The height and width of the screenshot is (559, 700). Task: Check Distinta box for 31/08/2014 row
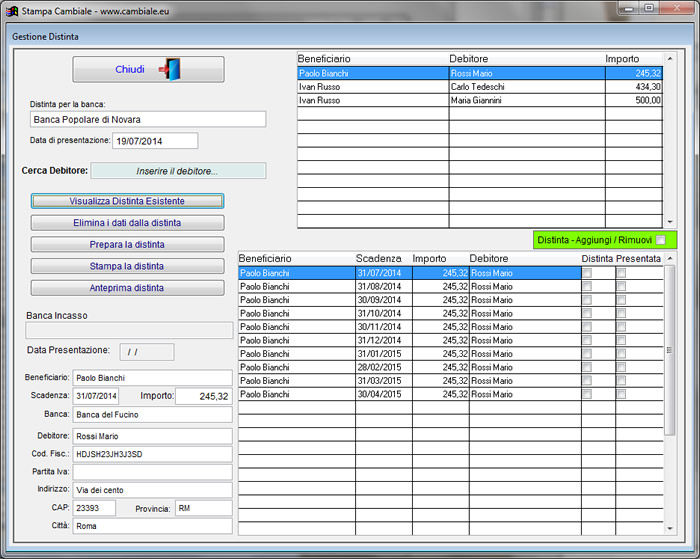pyautogui.click(x=587, y=286)
